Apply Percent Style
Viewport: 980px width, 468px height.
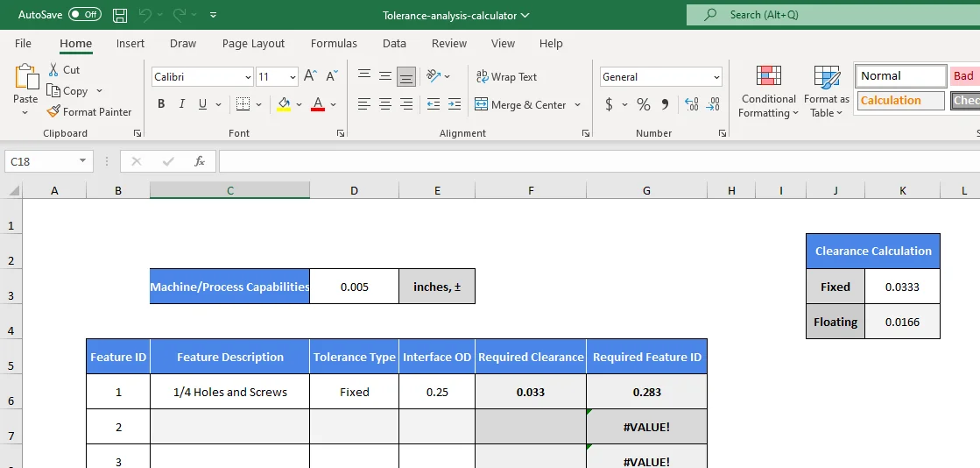(643, 104)
